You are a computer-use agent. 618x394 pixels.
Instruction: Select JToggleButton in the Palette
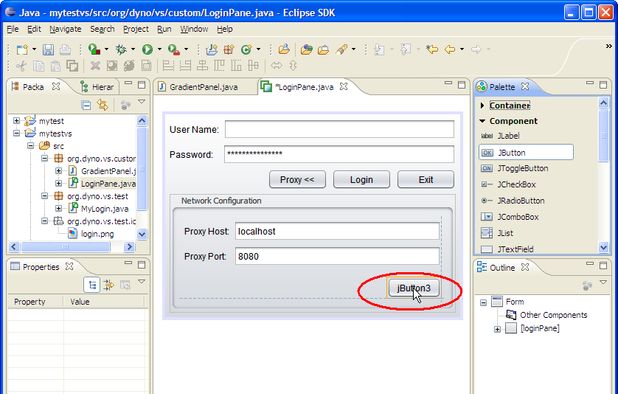tap(515, 168)
